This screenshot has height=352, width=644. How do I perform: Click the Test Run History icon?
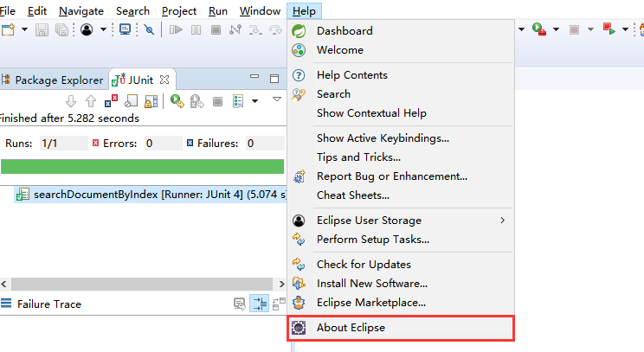click(x=238, y=101)
